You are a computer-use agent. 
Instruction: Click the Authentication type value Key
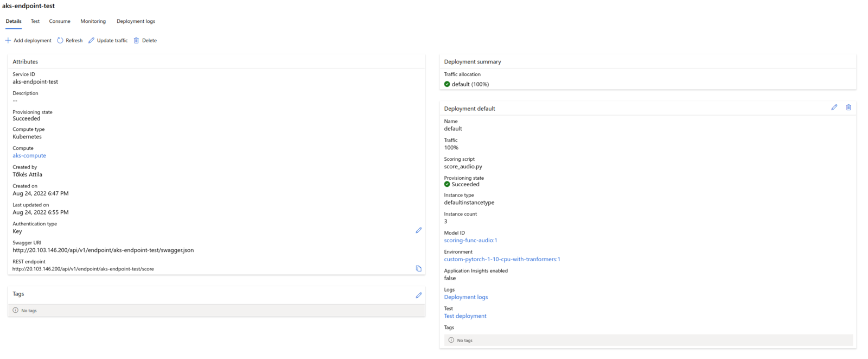(x=17, y=231)
